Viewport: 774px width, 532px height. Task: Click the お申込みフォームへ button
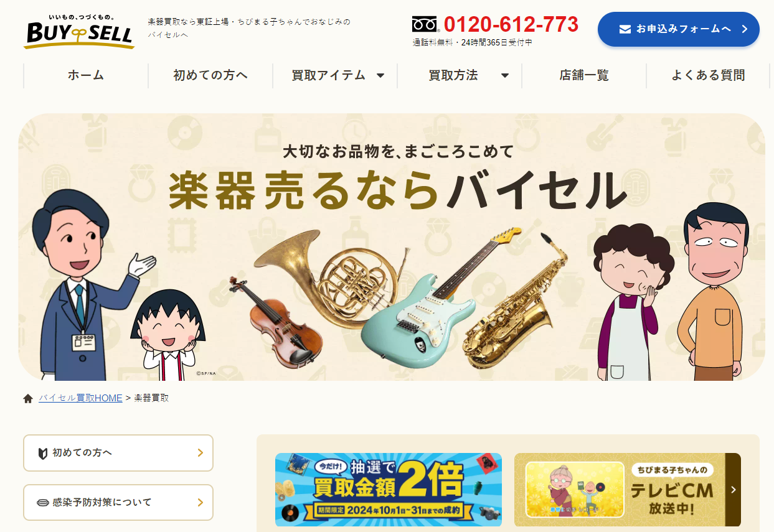tap(679, 29)
